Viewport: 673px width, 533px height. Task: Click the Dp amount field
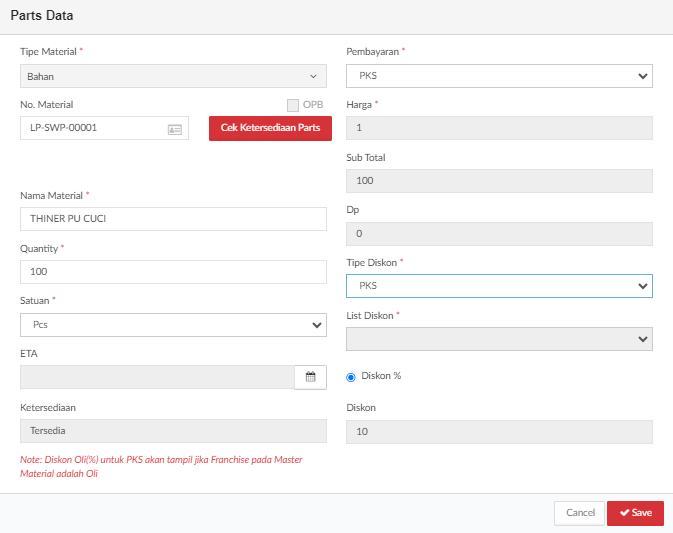click(x=499, y=234)
